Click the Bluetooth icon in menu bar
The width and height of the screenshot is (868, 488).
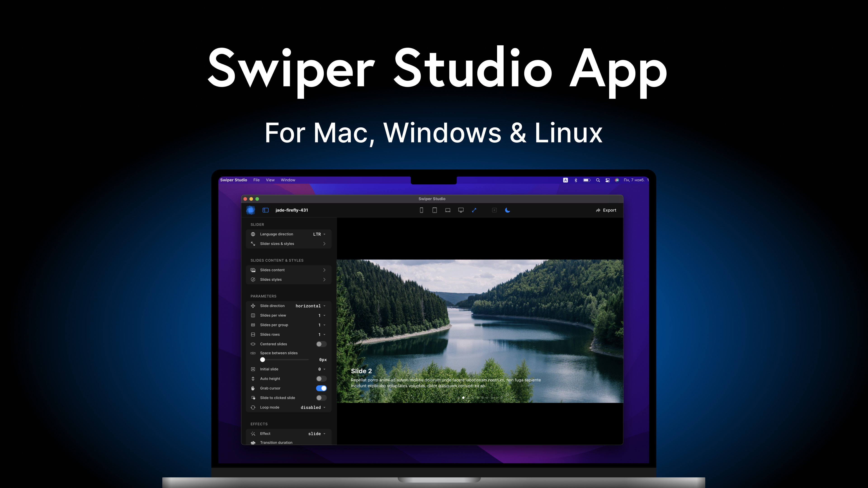pyautogui.click(x=576, y=180)
